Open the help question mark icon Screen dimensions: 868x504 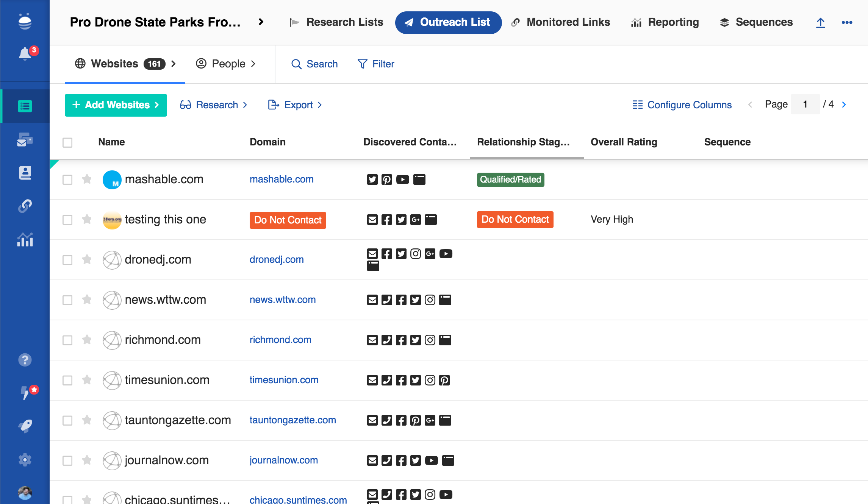point(25,360)
